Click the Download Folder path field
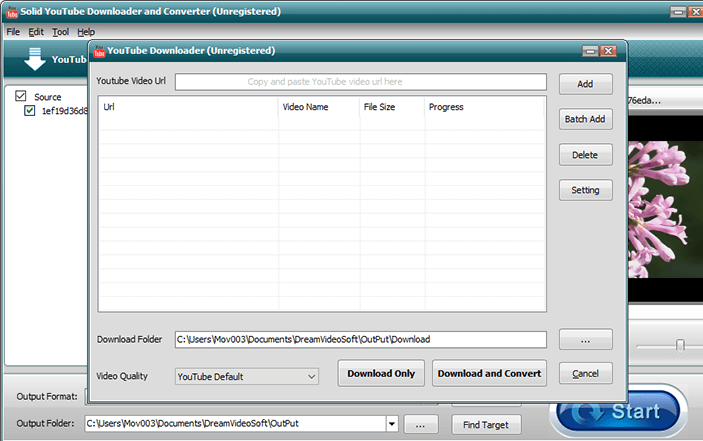Screen dimensions: 703x441 [360, 340]
